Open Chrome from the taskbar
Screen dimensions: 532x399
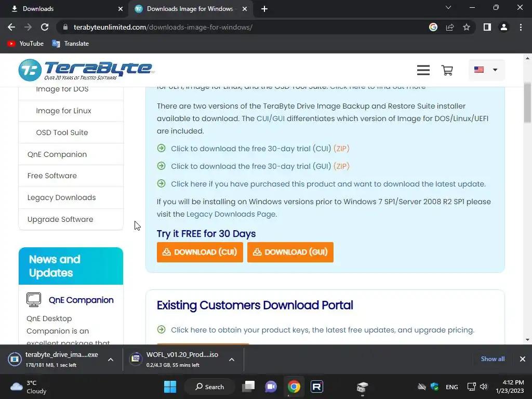294,387
